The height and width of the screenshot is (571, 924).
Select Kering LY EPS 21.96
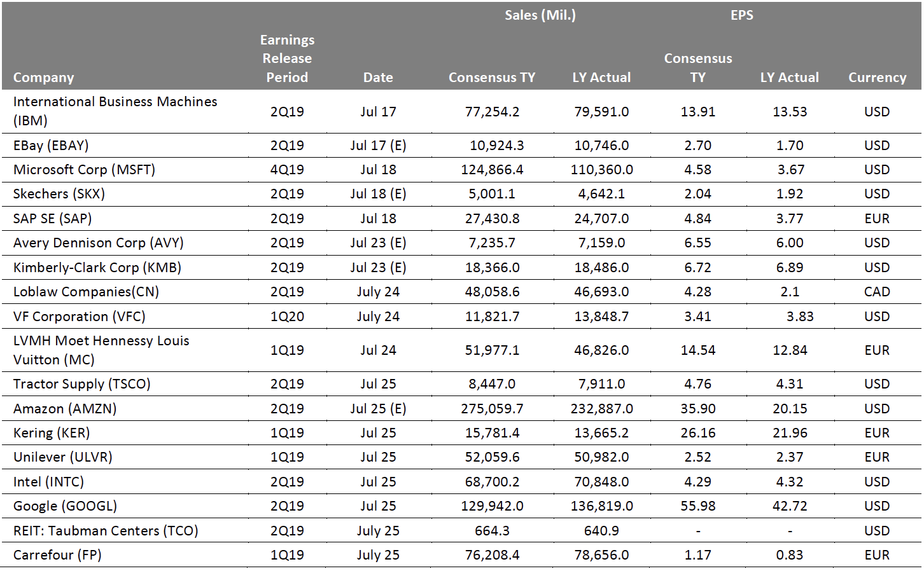[x=790, y=433]
